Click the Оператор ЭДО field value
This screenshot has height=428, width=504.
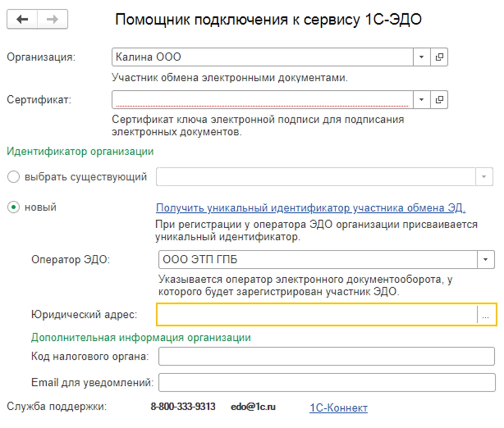[x=318, y=260]
